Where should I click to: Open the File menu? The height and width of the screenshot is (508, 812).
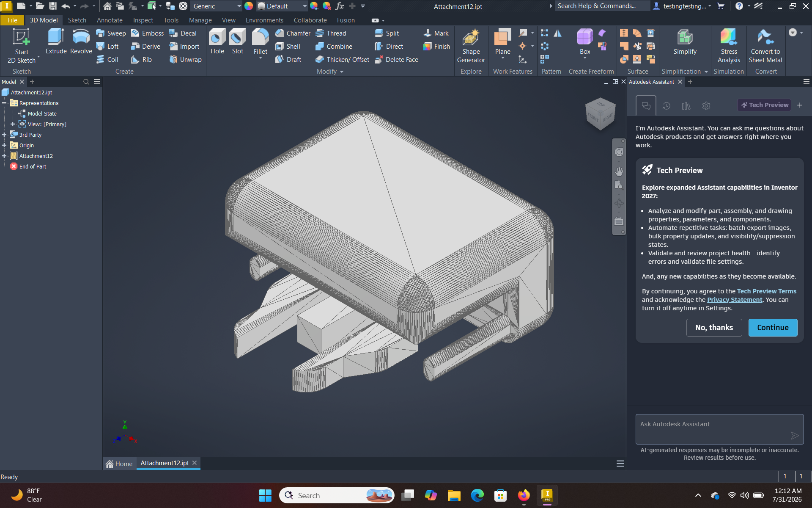click(12, 20)
